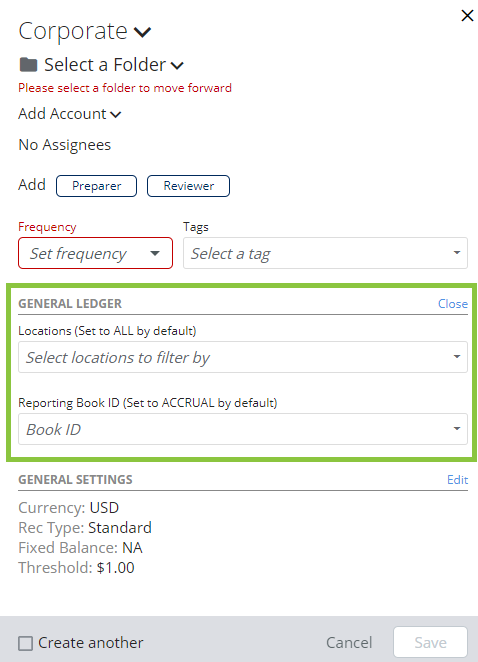The image size is (478, 662).
Task: Add a Reviewer assignee
Action: click(x=188, y=186)
